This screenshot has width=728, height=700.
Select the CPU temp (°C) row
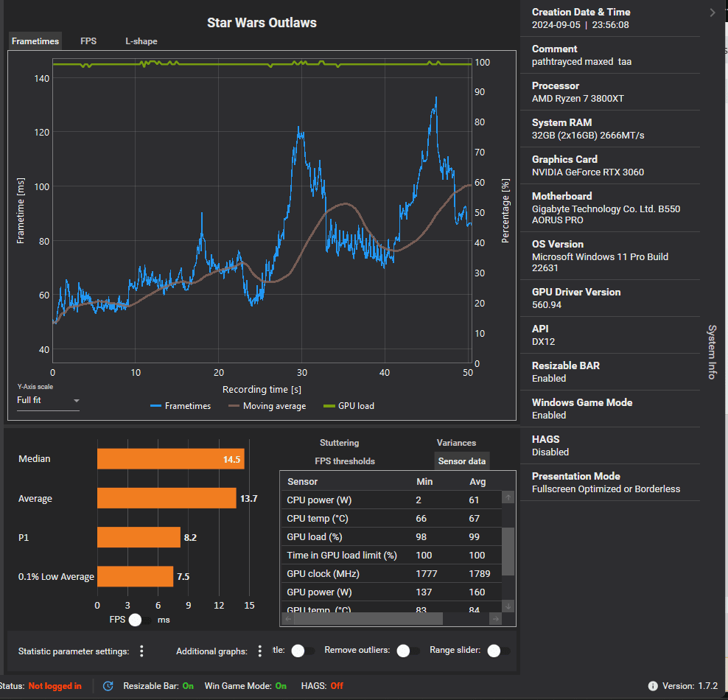click(392, 519)
